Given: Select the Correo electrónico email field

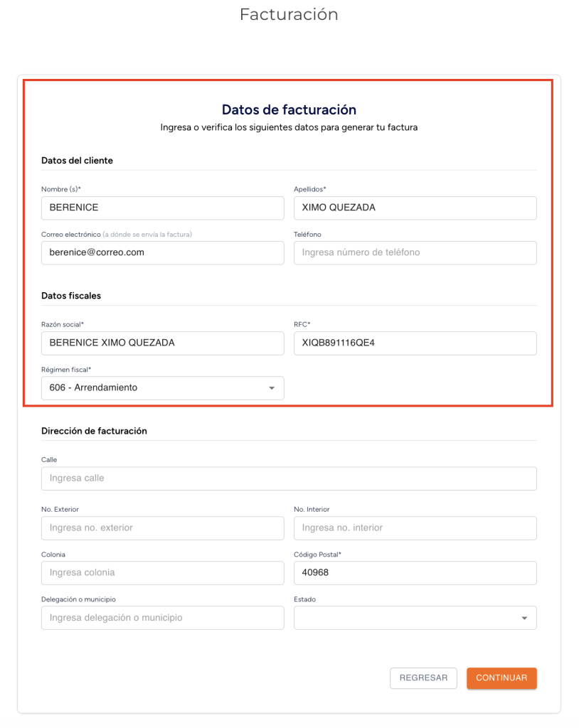Looking at the screenshot, I should click(163, 252).
